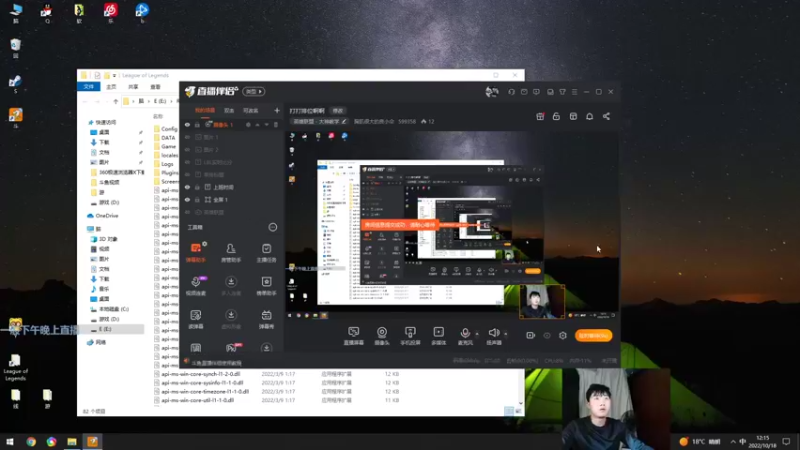800x450 pixels.
Task: Click the gift box icon above the preview
Action: (540, 116)
